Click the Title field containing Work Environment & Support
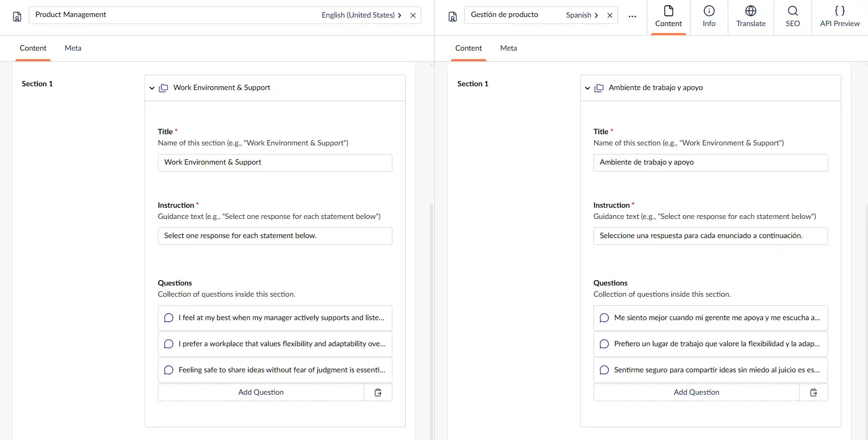Screen dimensions: 868x440 click(275, 162)
